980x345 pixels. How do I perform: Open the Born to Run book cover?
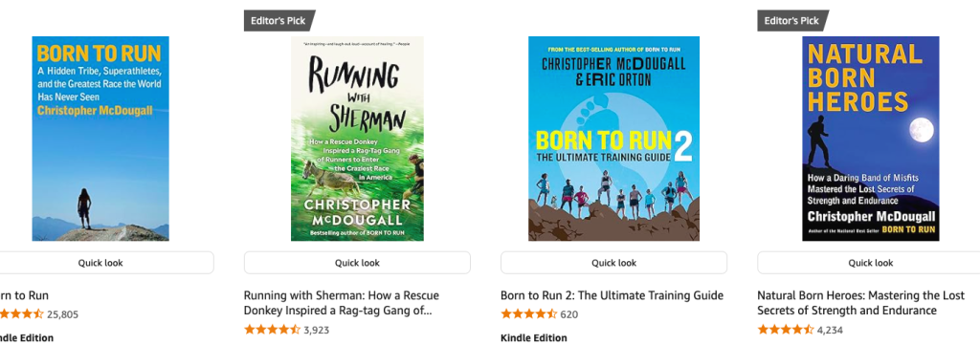pyautogui.click(x=100, y=139)
